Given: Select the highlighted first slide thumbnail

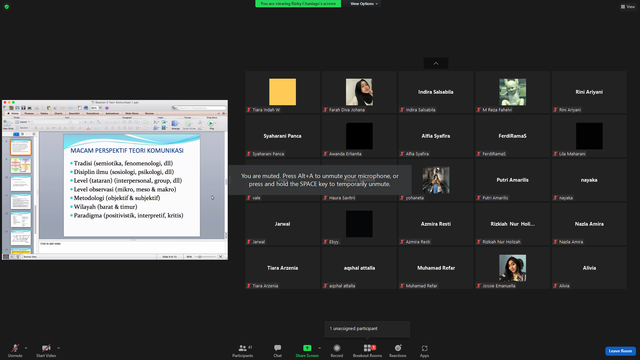Looking at the screenshot, I should point(21,147).
